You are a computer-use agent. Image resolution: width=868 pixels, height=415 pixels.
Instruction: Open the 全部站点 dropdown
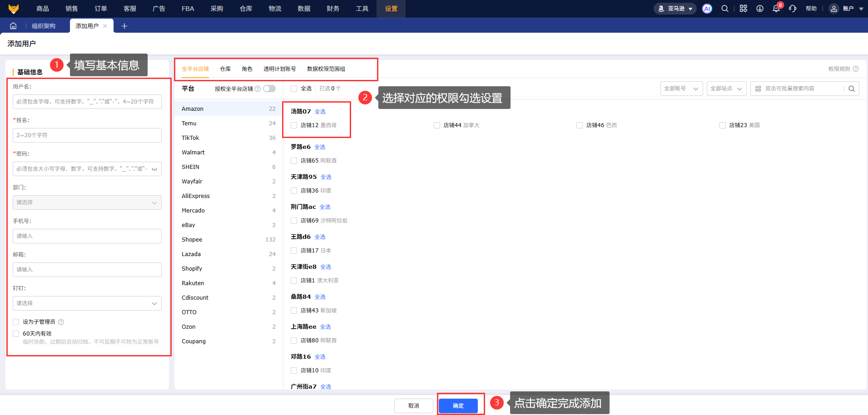[726, 89]
